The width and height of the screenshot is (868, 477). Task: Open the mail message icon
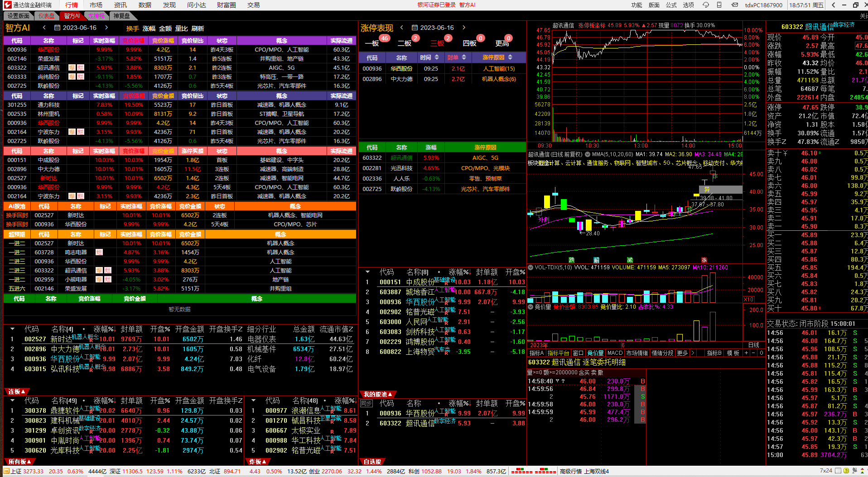pos(734,5)
